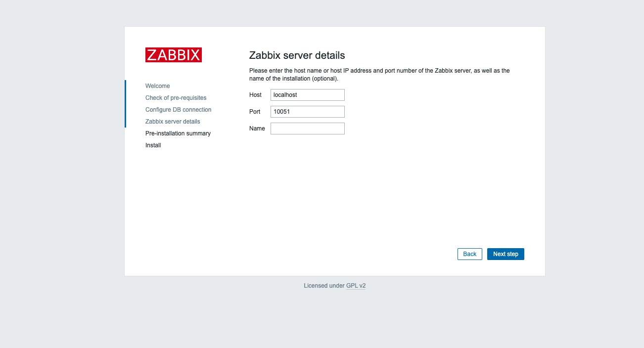Click the Name field label
This screenshot has height=348, width=644.
(x=257, y=129)
